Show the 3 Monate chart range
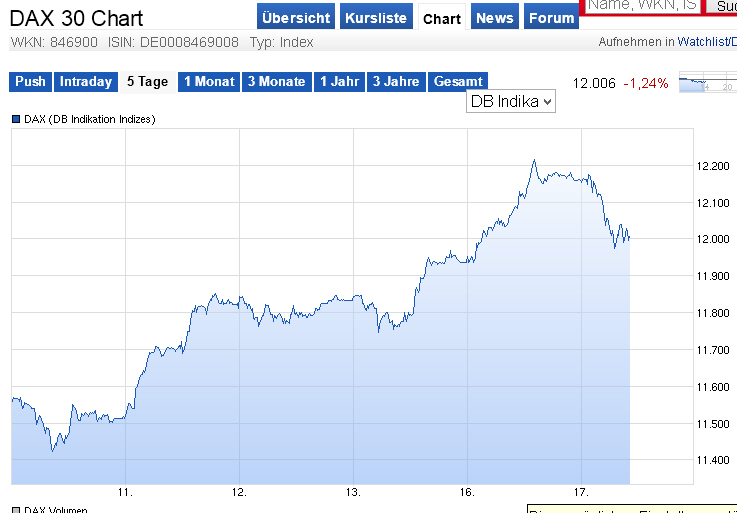Image resolution: width=737 pixels, height=513 pixels. (277, 82)
